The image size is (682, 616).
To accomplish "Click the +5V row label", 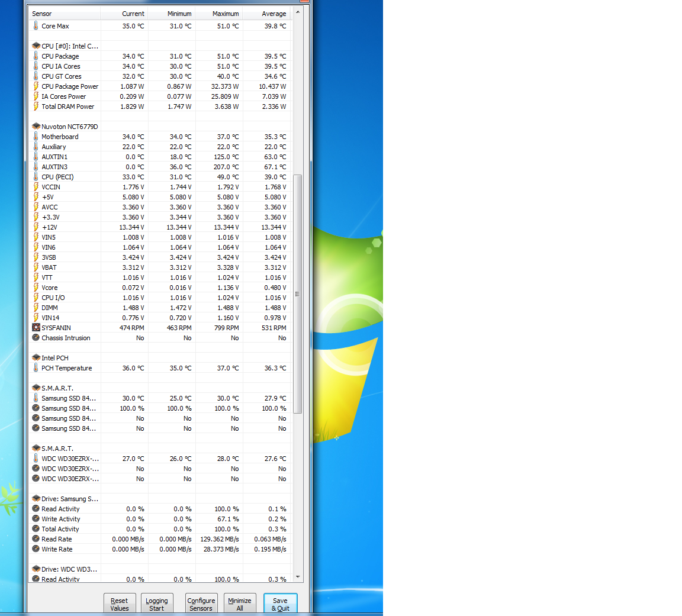I will [x=48, y=197].
